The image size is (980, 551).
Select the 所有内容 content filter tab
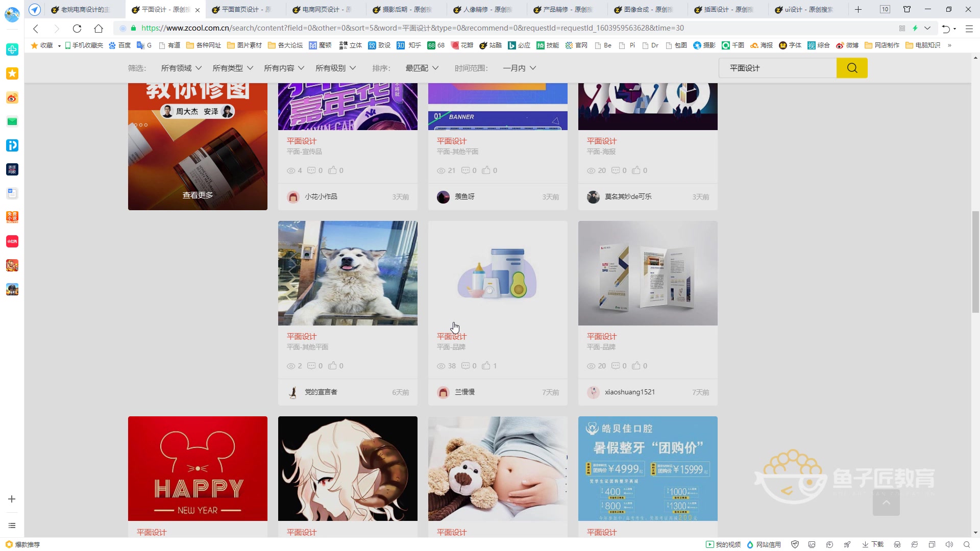[x=283, y=68]
